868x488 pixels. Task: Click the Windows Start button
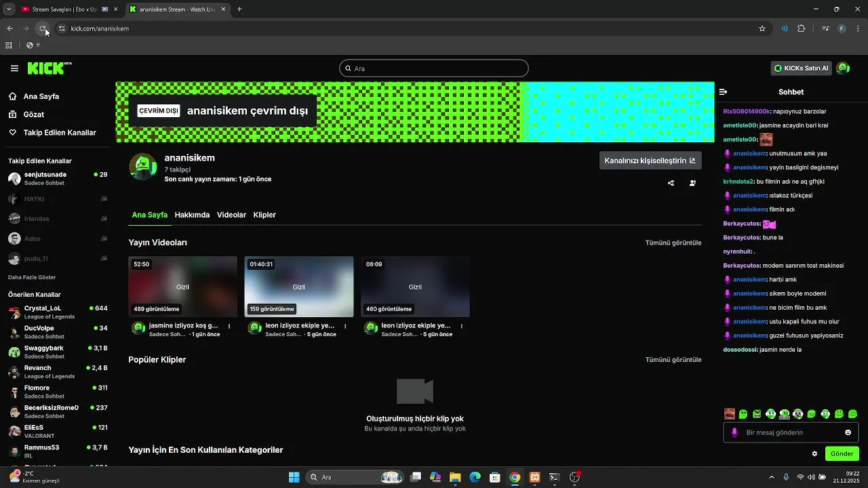point(294,477)
